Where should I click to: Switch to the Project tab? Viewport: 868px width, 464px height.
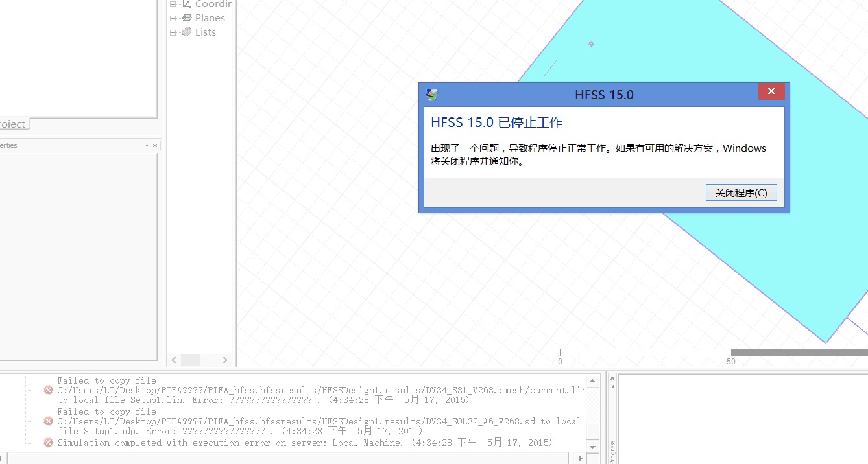[14, 124]
